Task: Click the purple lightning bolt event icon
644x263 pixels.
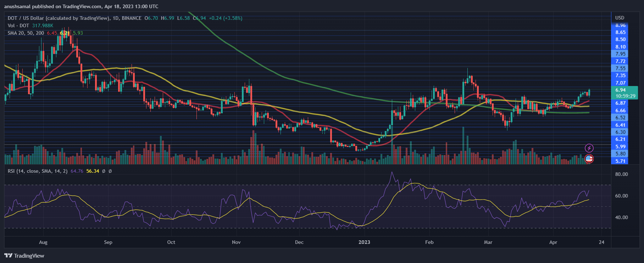Action: [589, 148]
